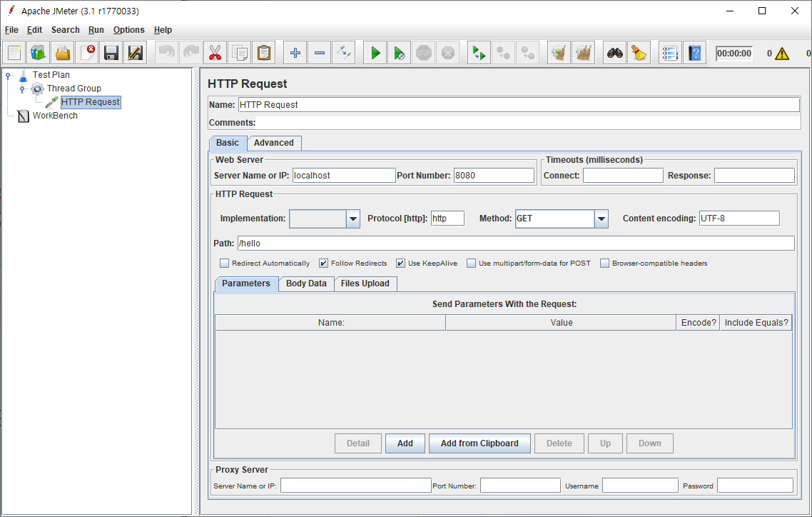The height and width of the screenshot is (517, 812).
Task: Click the Copy icon in toolbar
Action: [x=240, y=53]
